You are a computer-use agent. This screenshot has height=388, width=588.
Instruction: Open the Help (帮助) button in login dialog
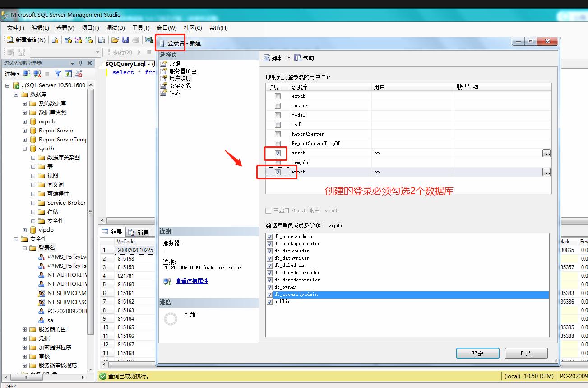point(304,58)
